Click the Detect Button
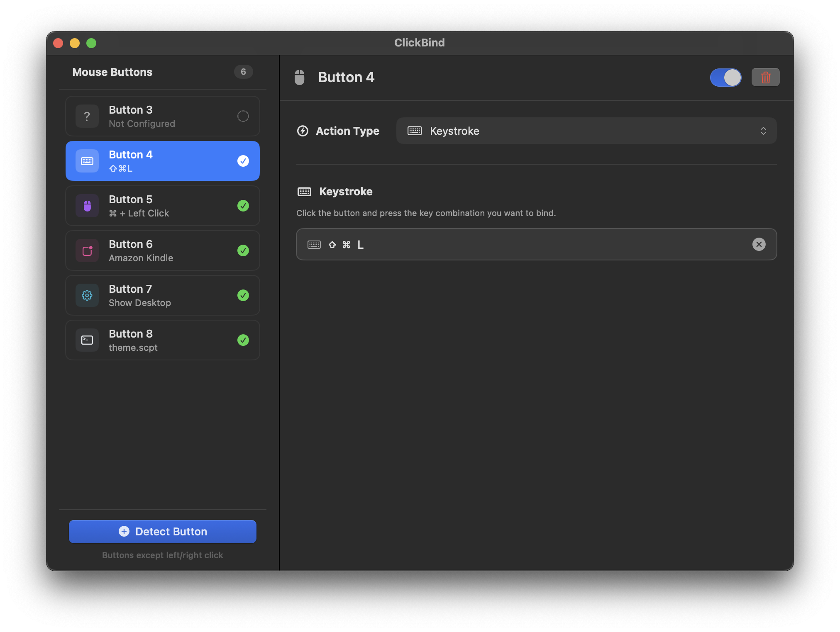 tap(162, 531)
